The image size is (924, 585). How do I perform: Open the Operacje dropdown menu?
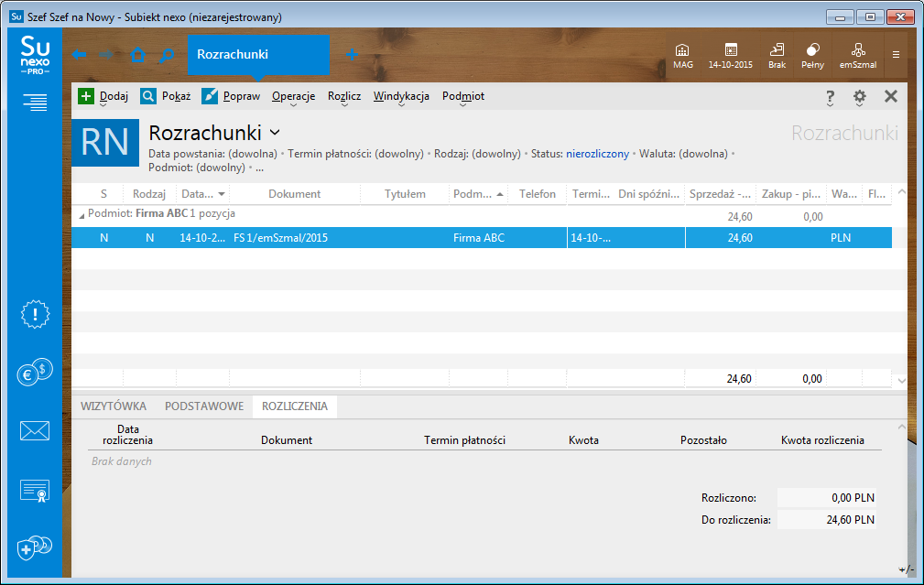click(293, 96)
